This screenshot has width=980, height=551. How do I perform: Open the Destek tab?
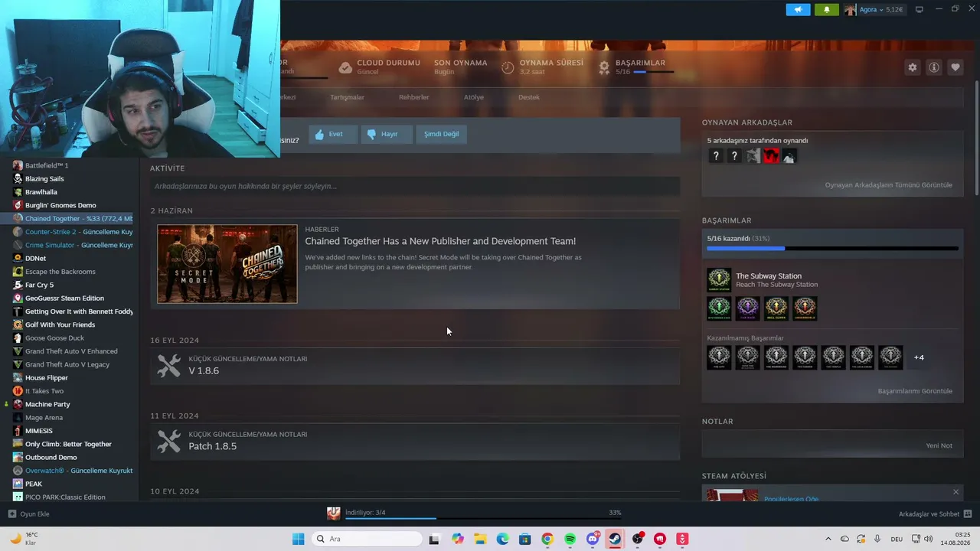(x=529, y=97)
